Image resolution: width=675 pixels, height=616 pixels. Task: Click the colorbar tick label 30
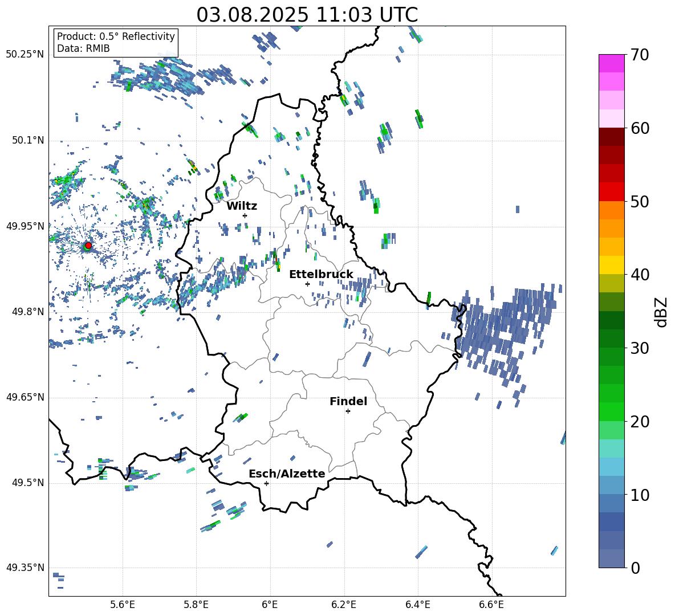(x=640, y=348)
